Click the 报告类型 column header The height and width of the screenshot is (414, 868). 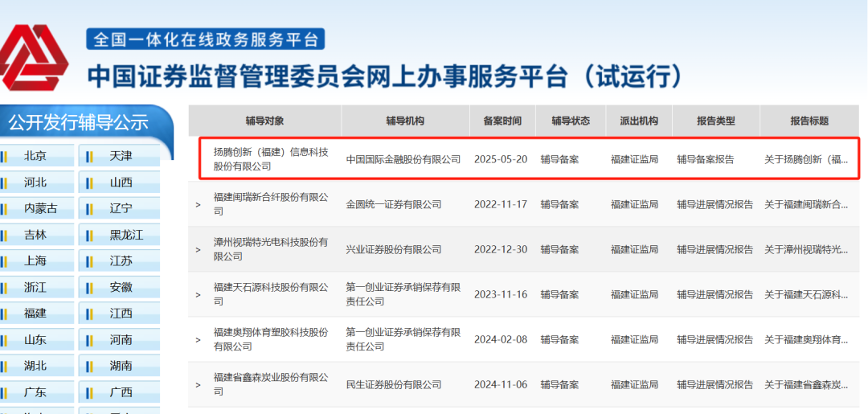click(x=716, y=121)
